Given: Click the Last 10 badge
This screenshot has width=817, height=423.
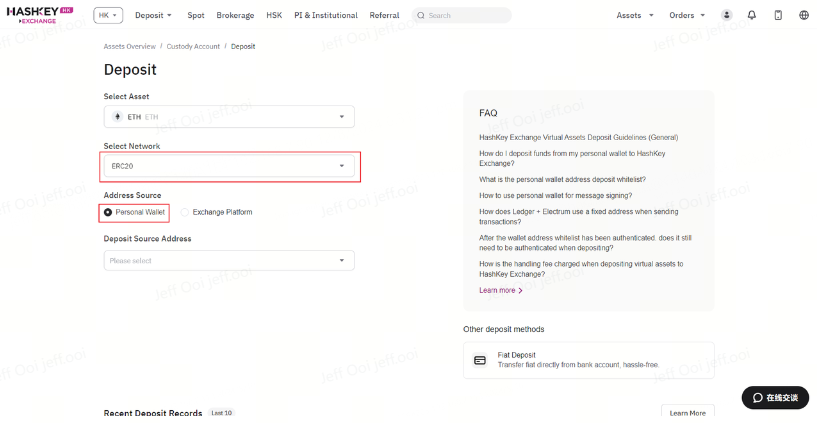Looking at the screenshot, I should [221, 413].
